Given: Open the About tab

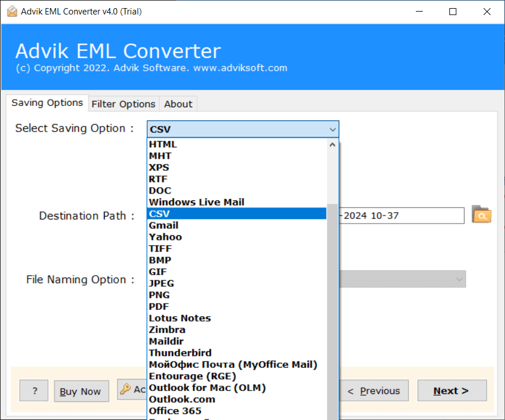Looking at the screenshot, I should pos(178,104).
